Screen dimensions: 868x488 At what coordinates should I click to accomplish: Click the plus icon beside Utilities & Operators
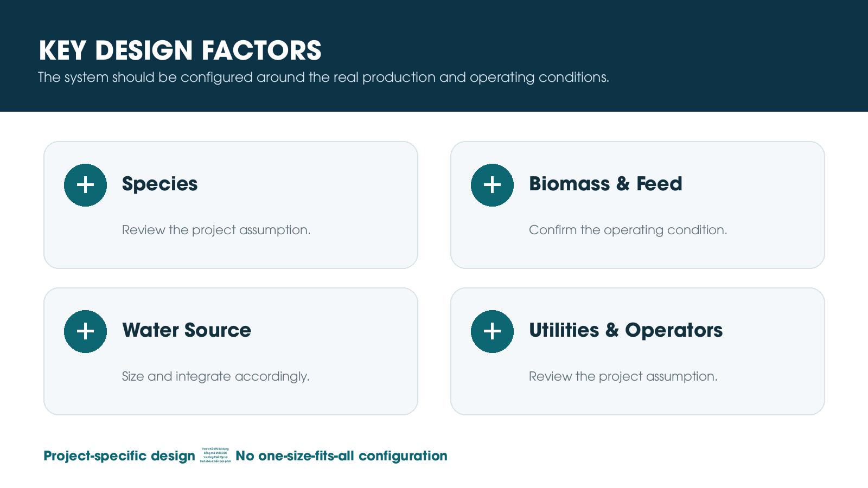492,331
